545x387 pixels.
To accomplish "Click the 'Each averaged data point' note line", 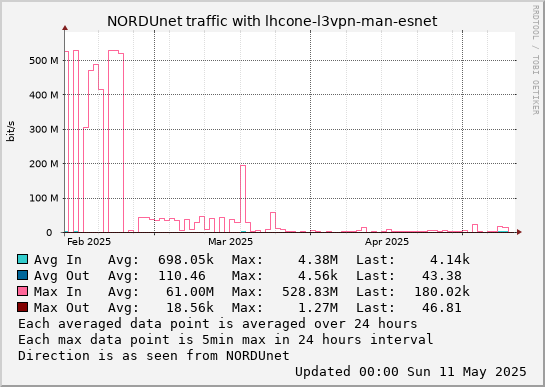I will click(218, 324).
